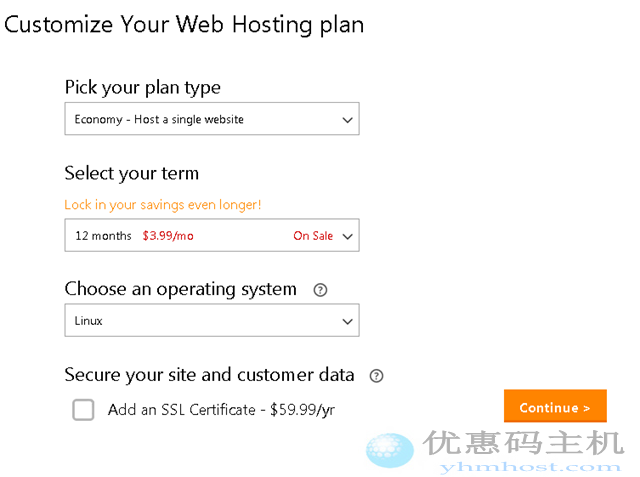The image size is (640, 477).
Task: Click the 'Add an SSL Certificate - $59.99/yr' label
Action: [x=221, y=409]
